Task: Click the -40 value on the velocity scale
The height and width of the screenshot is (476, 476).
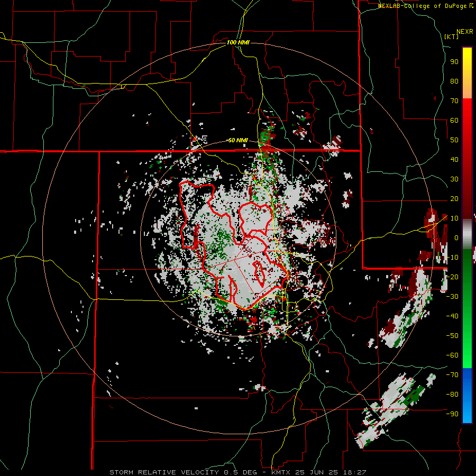Action: (452, 316)
